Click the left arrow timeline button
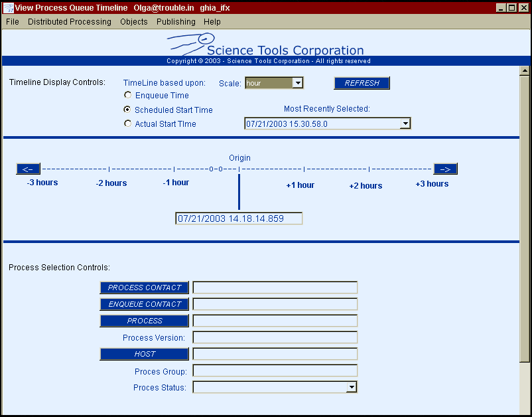This screenshot has width=532, height=417. pyautogui.click(x=29, y=169)
